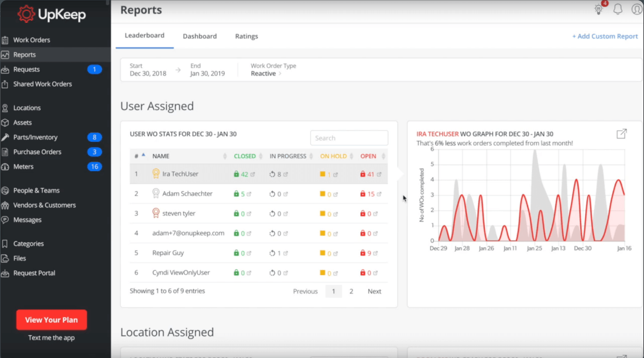Click the UpKeep gear logo
Viewport: 644px width, 358px height.
coord(25,14)
